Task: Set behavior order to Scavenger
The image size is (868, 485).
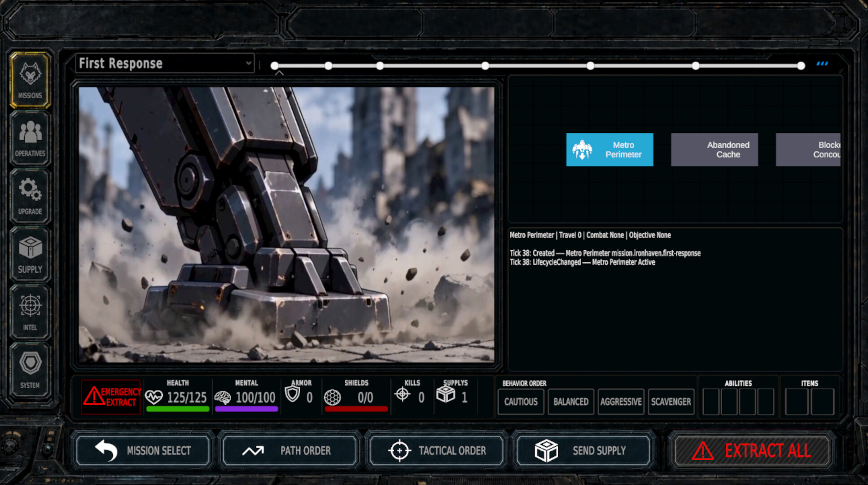Action: [671, 401]
